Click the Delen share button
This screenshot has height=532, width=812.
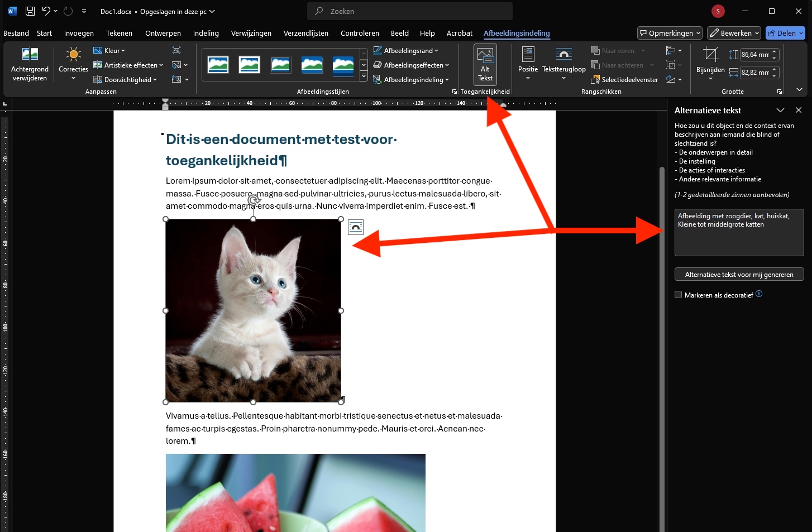(785, 33)
